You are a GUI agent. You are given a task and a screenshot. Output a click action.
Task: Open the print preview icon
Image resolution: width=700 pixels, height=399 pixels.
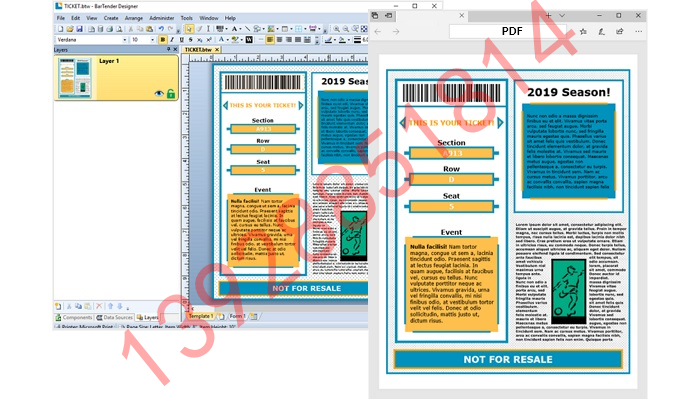pyautogui.click(x=119, y=29)
